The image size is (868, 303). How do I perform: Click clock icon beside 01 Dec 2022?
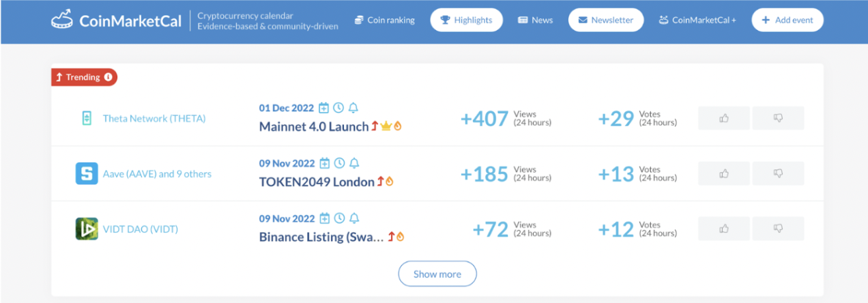point(339,108)
